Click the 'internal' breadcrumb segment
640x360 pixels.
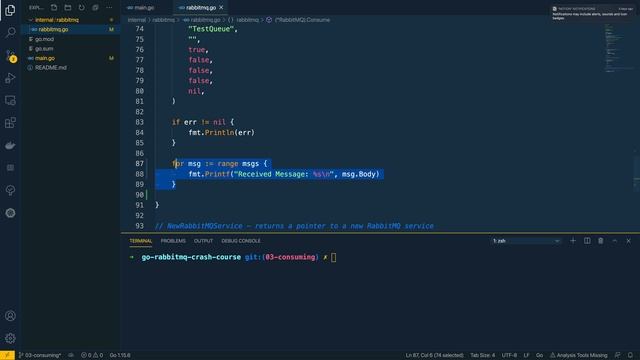[x=137, y=20]
